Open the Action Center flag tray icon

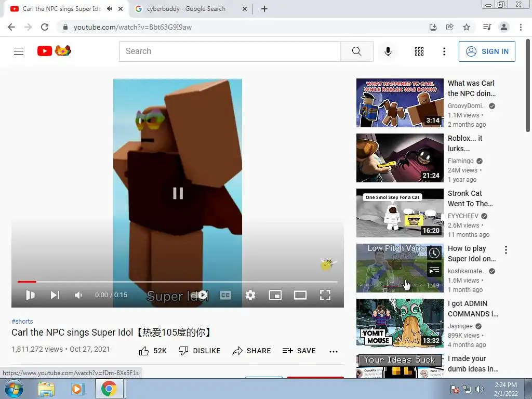(455, 389)
